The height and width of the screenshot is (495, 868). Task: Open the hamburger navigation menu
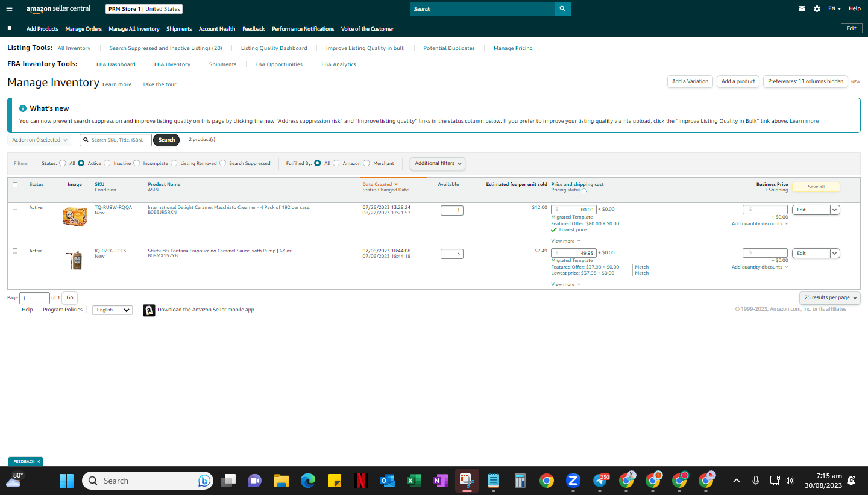(x=9, y=9)
